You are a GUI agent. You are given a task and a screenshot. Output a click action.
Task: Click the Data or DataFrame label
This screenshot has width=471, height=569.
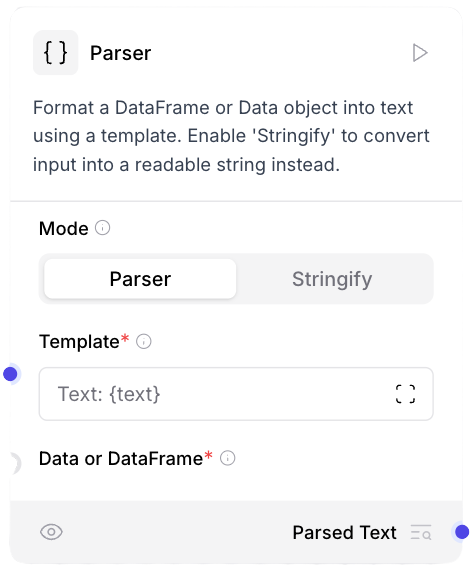[120, 459]
